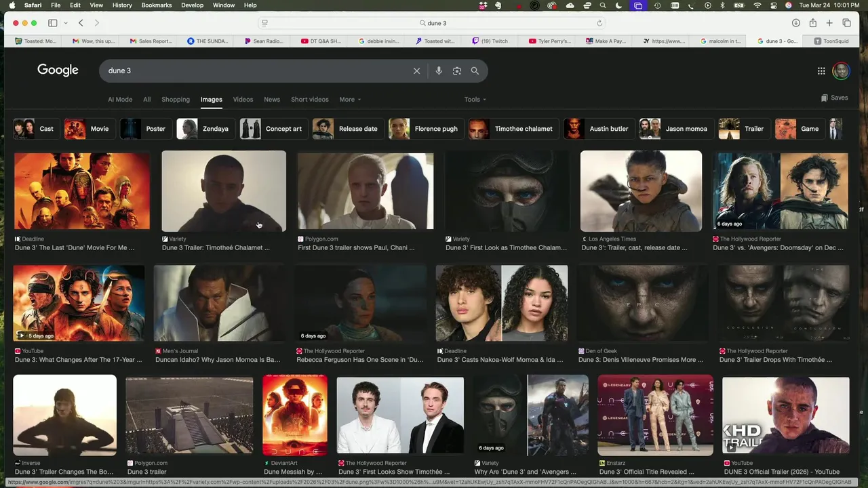
Task: Open Saves bookmark collection
Action: click(x=834, y=98)
